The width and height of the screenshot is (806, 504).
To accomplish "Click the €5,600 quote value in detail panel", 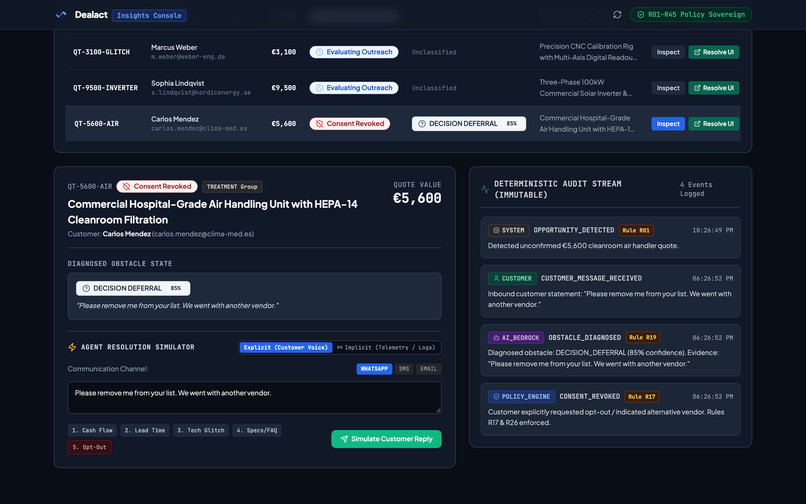I will pos(417,198).
